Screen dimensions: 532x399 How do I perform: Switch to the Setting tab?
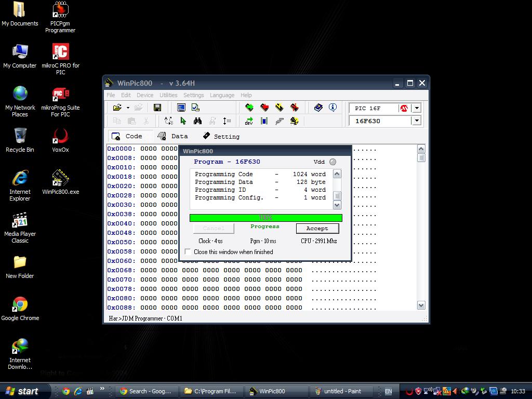click(x=221, y=136)
